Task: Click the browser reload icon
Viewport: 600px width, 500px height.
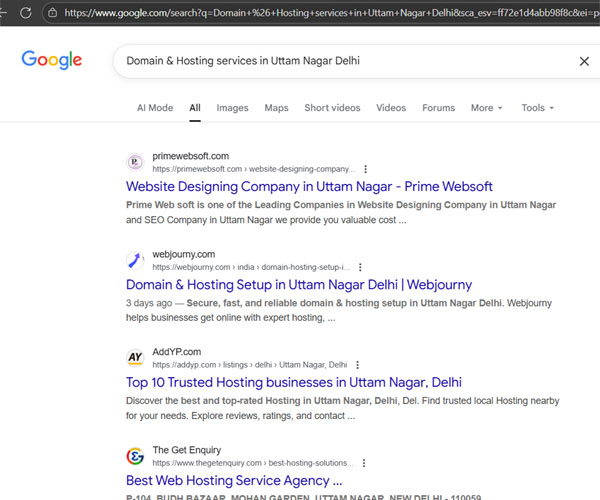Action: pyautogui.click(x=23, y=13)
